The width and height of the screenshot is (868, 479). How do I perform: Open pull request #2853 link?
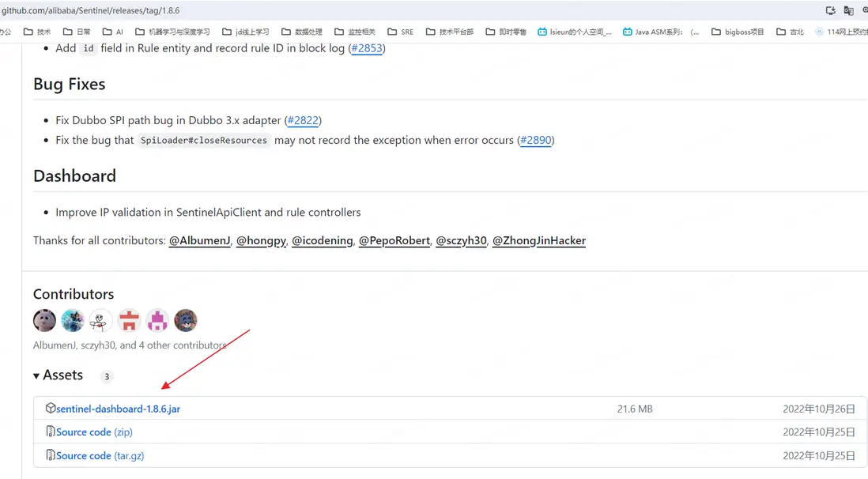pyautogui.click(x=367, y=48)
